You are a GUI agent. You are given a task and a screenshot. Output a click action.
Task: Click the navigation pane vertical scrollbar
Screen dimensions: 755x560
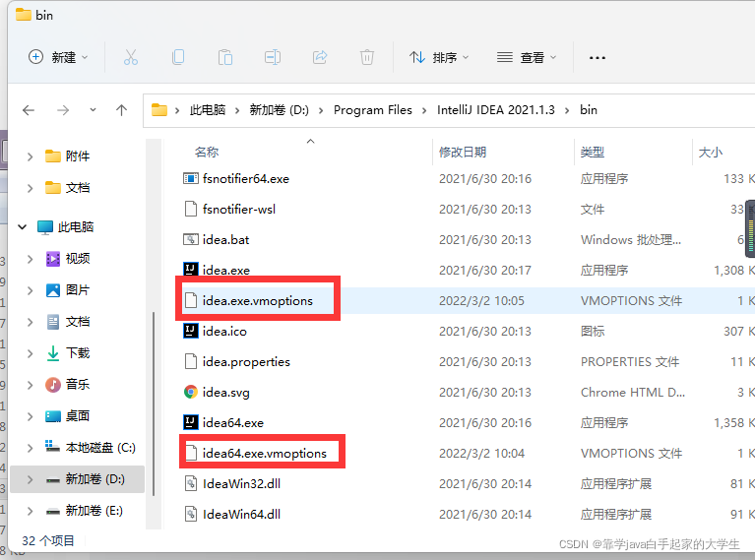click(x=154, y=404)
